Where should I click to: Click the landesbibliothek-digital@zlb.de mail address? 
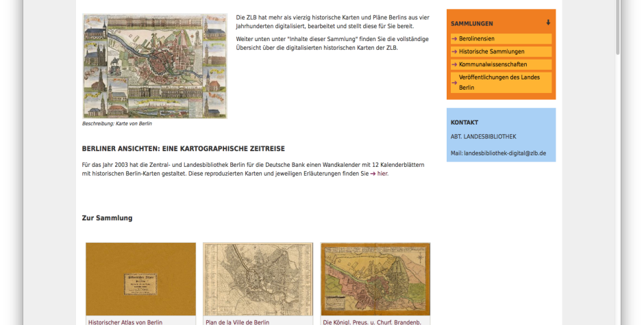coord(505,153)
